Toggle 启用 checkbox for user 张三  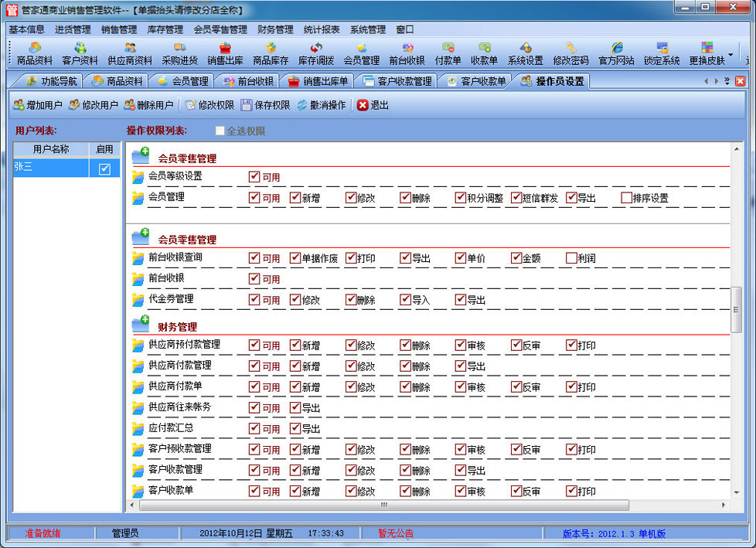(x=104, y=168)
